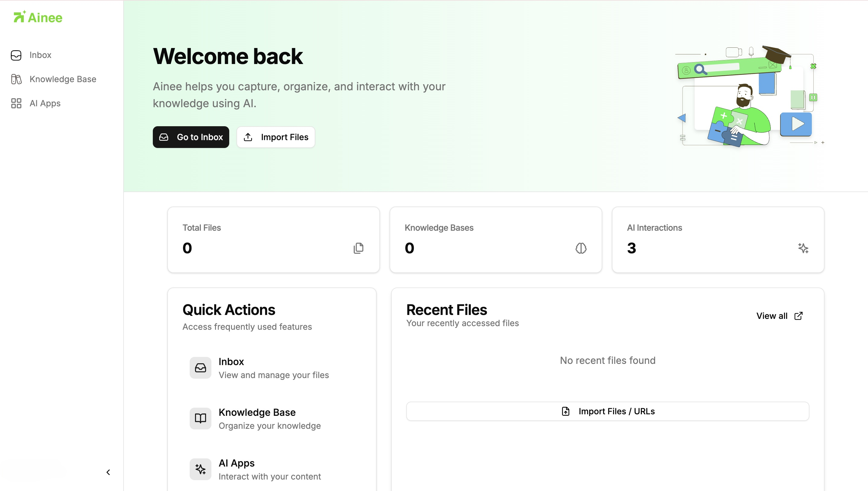The image size is (868, 491).
Task: Open the View all recent files link
Action: [779, 316]
